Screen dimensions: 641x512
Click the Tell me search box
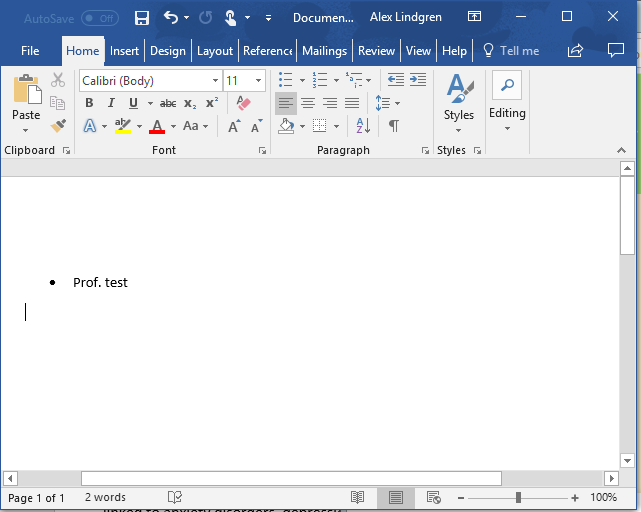(511, 51)
